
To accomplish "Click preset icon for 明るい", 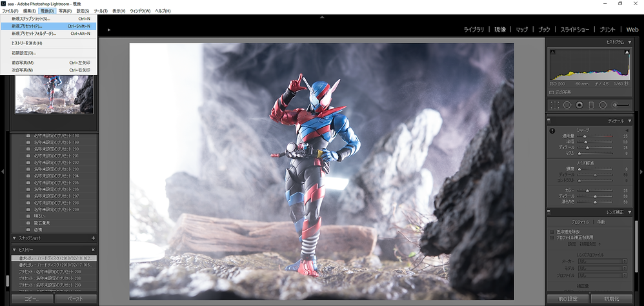I will (x=28, y=216).
